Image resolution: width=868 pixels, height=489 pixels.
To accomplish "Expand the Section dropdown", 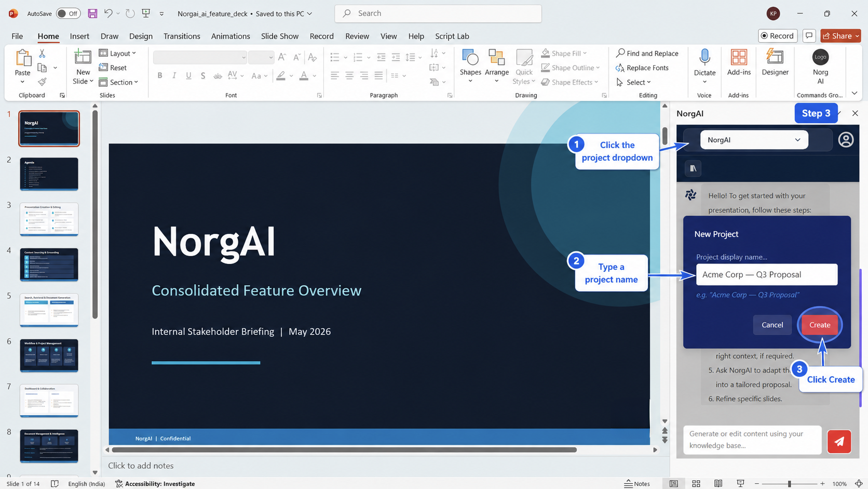I will click(x=118, y=82).
